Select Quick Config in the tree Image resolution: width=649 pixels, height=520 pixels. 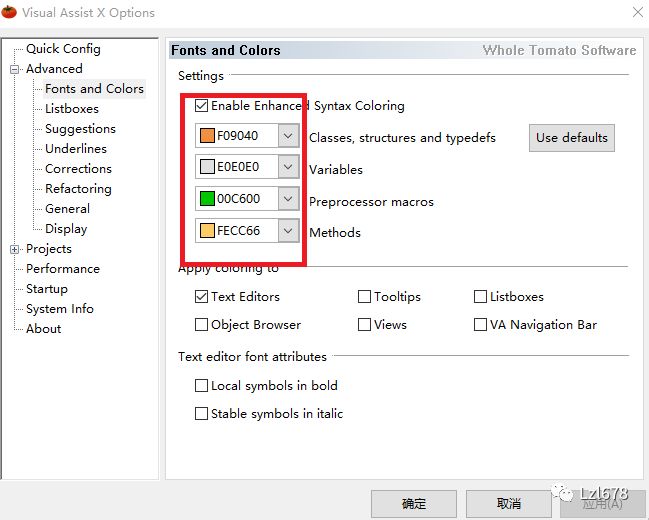63,49
